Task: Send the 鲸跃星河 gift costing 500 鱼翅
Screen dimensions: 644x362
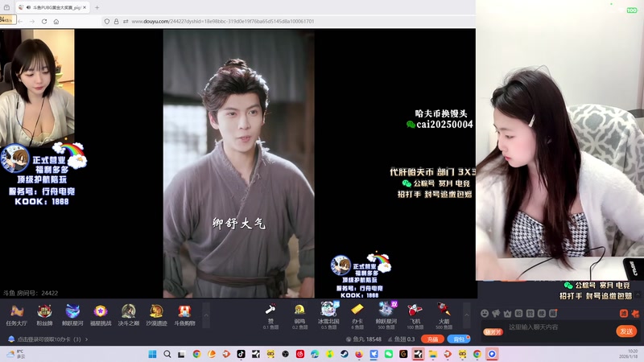Action: tap(386, 316)
